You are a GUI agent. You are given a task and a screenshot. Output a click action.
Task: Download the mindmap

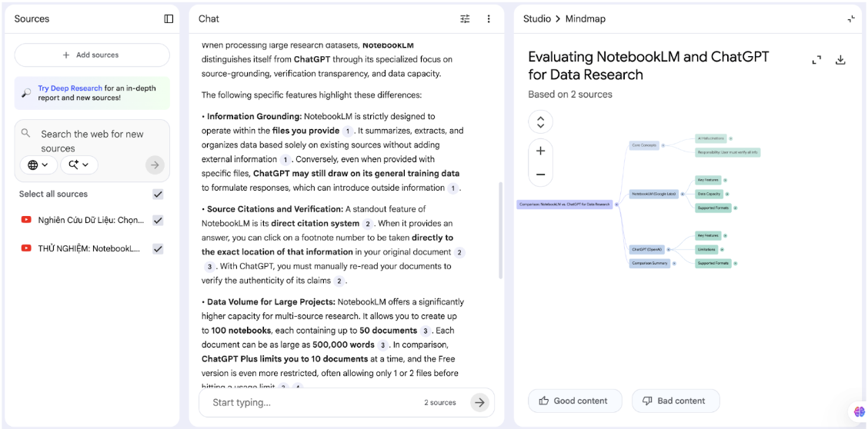click(840, 60)
